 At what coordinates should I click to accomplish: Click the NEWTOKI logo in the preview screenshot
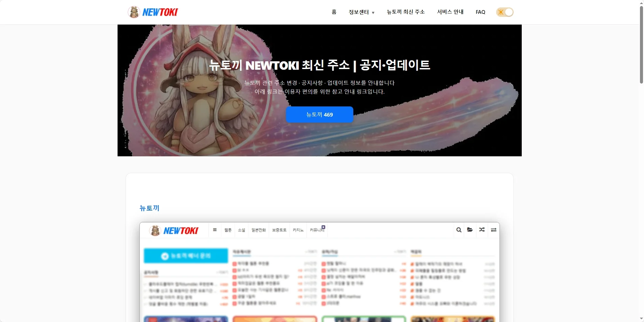coord(174,231)
